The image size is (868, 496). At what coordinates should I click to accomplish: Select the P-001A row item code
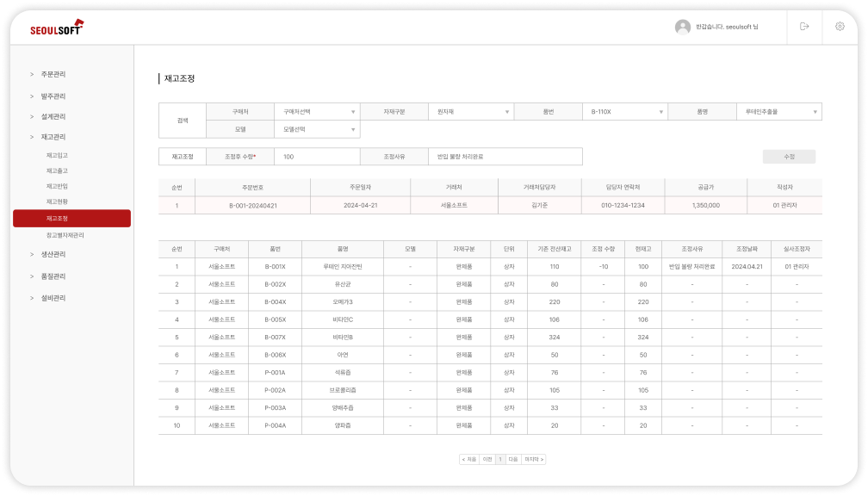coord(276,373)
